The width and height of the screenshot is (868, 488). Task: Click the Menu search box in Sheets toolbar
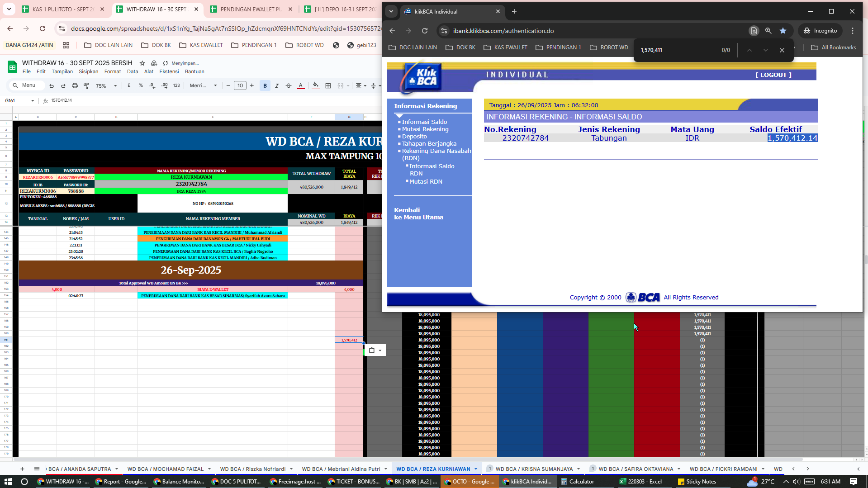[28, 85]
